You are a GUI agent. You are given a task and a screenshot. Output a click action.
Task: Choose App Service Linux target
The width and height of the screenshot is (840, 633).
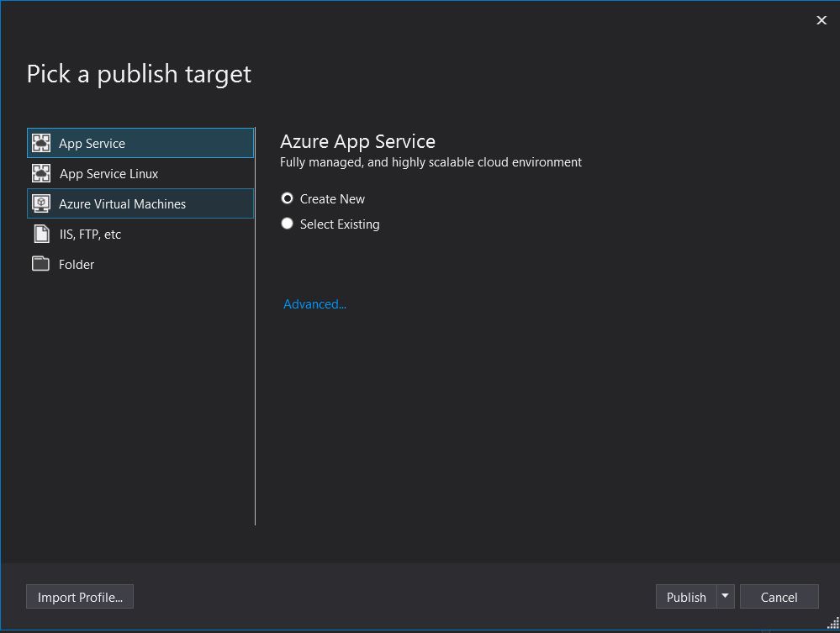point(140,173)
